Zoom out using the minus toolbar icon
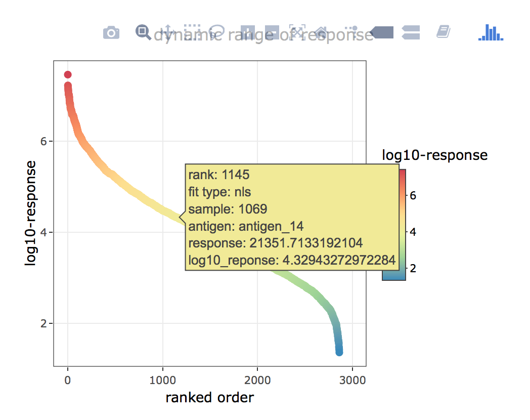Screen dimensions: 530x420 pos(272,33)
